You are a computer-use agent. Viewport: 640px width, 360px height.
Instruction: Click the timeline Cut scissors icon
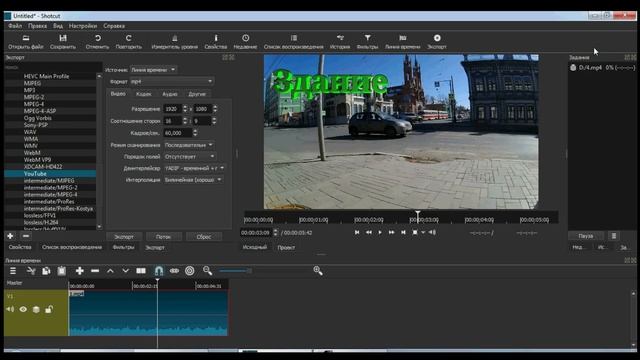31,271
